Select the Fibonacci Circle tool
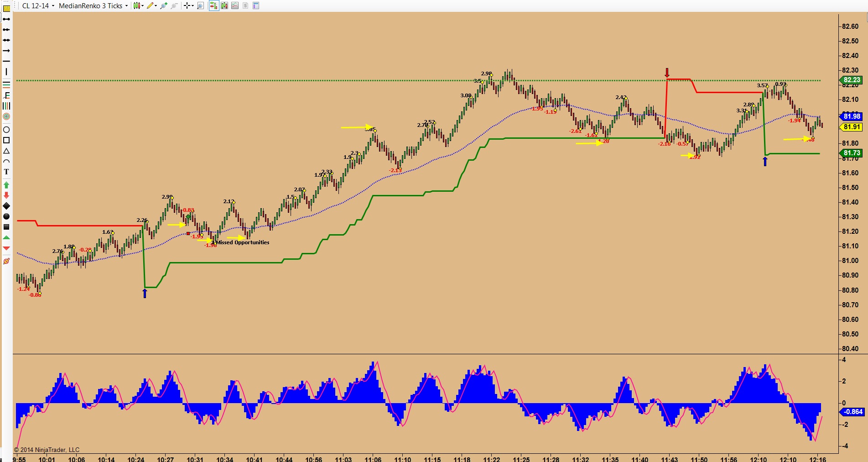The image size is (868, 462). (6, 117)
